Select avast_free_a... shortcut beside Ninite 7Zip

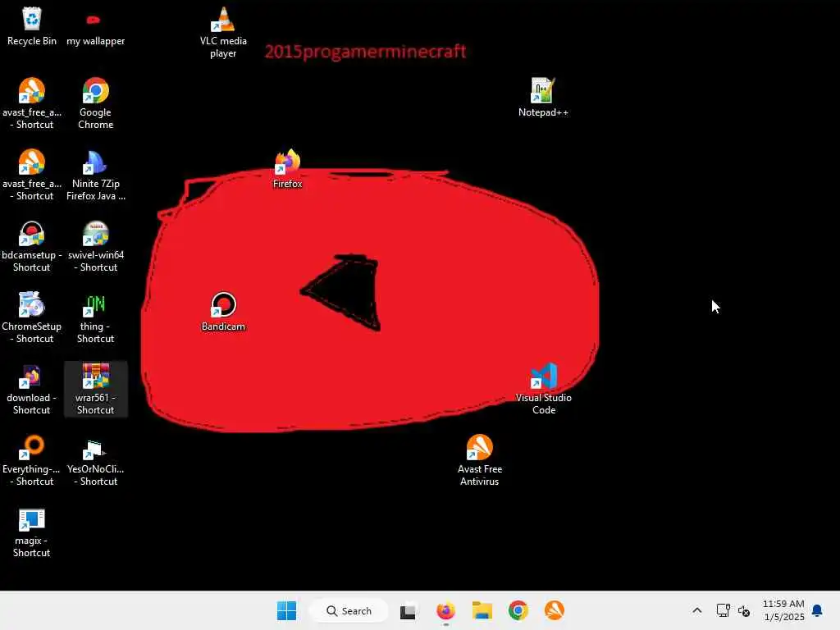tap(32, 175)
